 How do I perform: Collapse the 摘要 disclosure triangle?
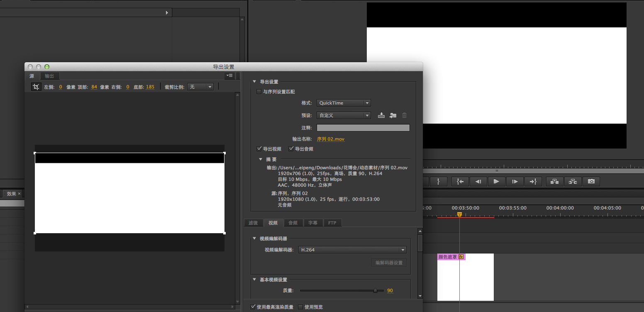point(261,159)
